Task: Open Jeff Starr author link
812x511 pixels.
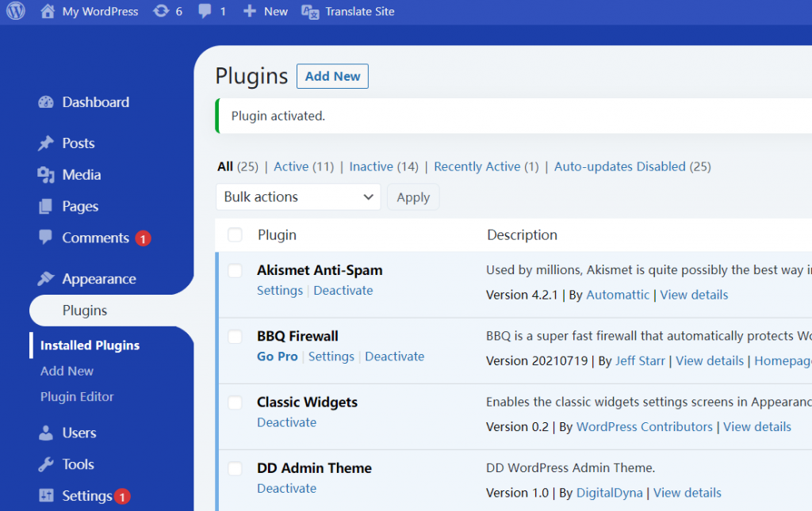Action: pyautogui.click(x=640, y=361)
